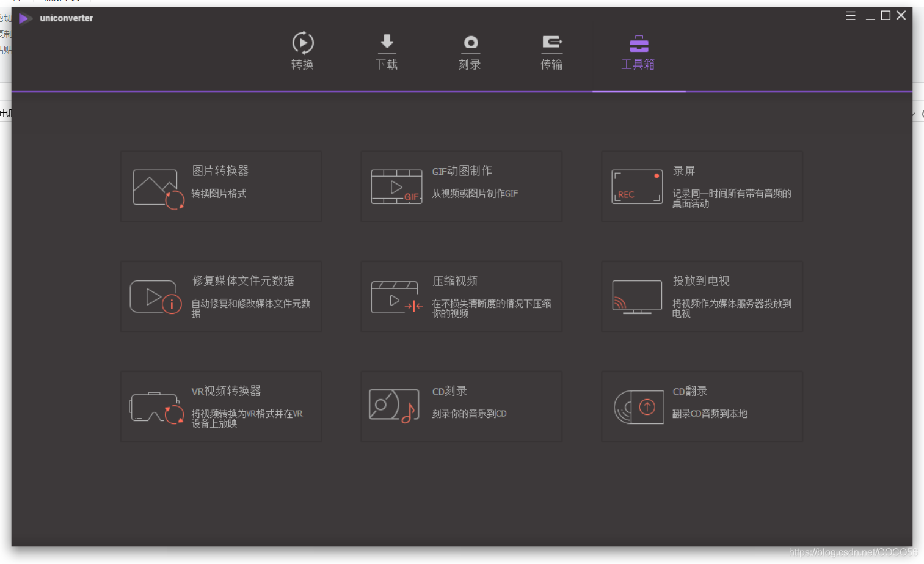Open the 转换 (Convert) tab icon
924x564 pixels.
(303, 43)
